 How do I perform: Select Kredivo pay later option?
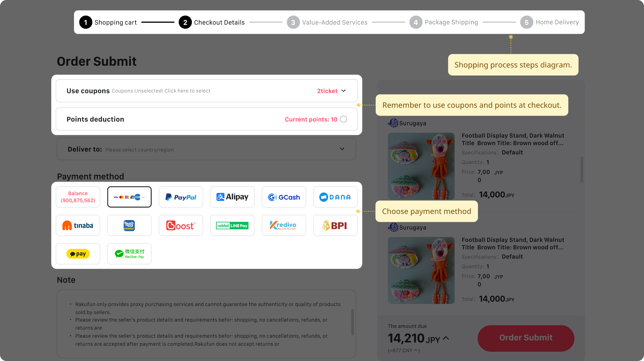click(284, 226)
